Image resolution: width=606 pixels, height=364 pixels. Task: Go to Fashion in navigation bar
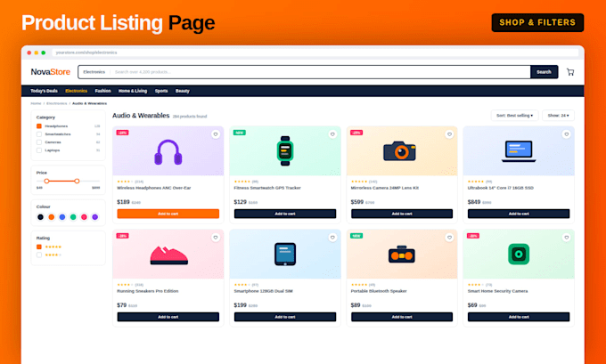102,91
